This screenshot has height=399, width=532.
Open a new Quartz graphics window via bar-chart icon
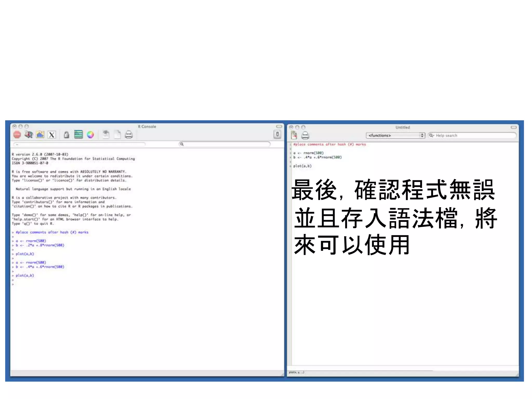pyautogui.click(x=40, y=135)
